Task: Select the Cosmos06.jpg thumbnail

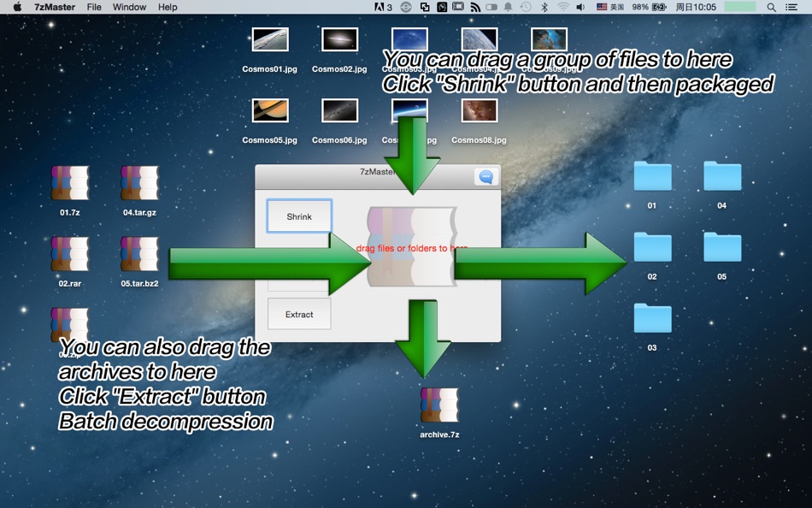Action: [339, 110]
